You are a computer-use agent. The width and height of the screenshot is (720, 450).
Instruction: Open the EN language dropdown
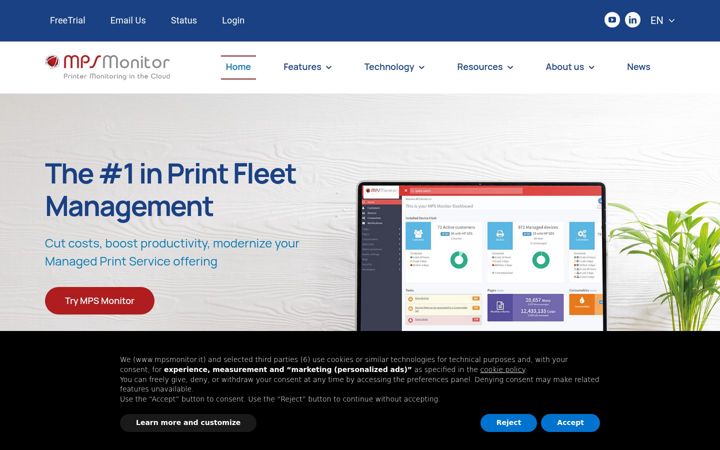coord(662,21)
